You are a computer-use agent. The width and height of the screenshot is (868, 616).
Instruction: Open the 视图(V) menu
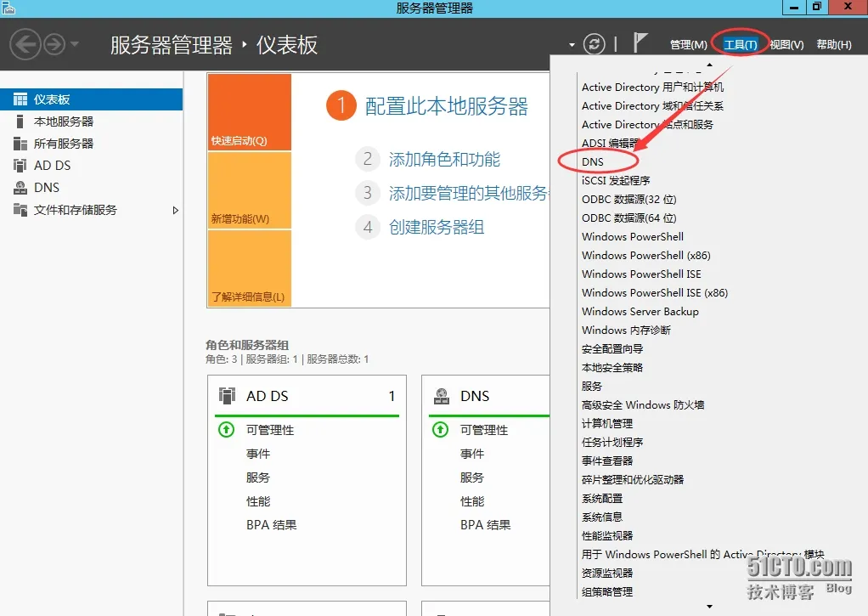[786, 44]
